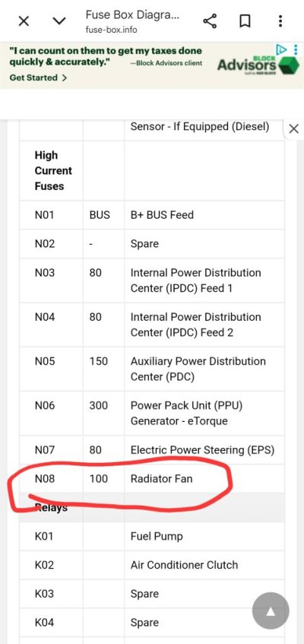Tap the N07 Electric Power Steering row
This screenshot has width=304, height=644.
(151, 449)
